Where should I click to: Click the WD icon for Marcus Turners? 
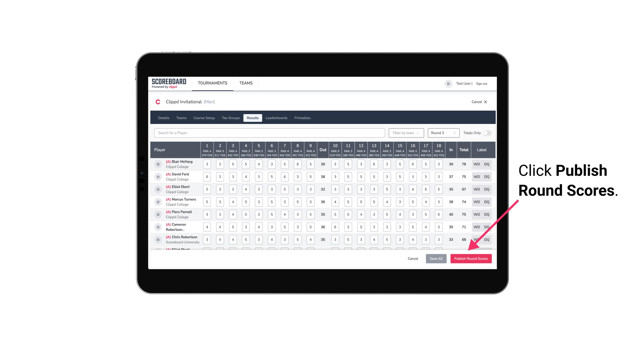[477, 202]
